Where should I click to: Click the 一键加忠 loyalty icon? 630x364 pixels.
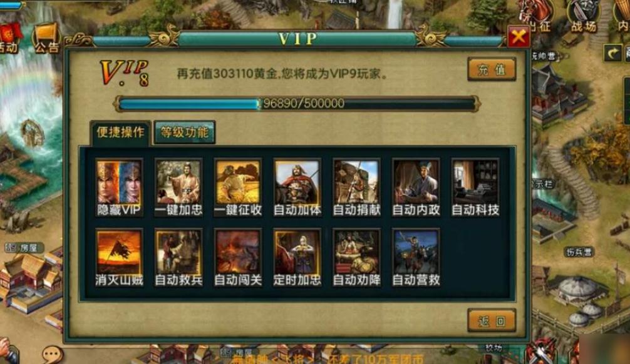(178, 188)
